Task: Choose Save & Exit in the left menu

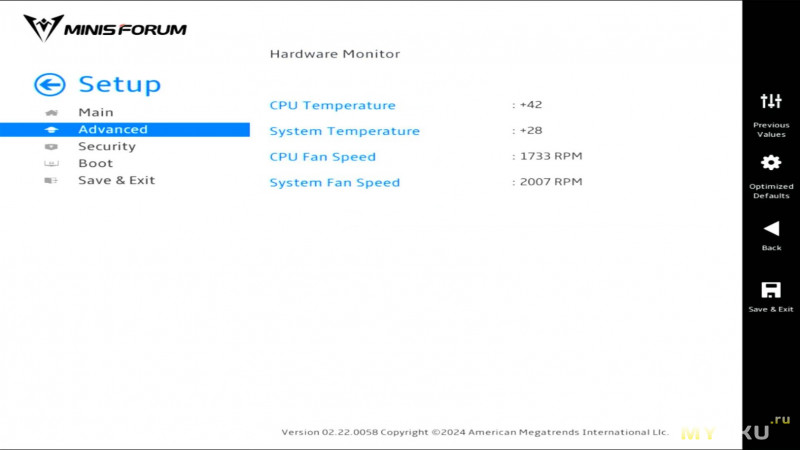Action: pos(116,180)
